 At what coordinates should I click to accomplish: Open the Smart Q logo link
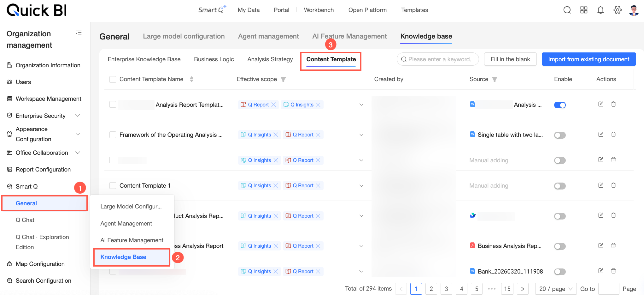coord(212,9)
